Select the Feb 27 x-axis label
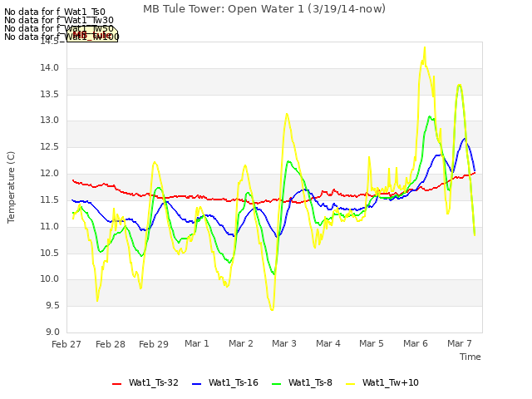This screenshot has height=399, width=532. click(x=66, y=344)
